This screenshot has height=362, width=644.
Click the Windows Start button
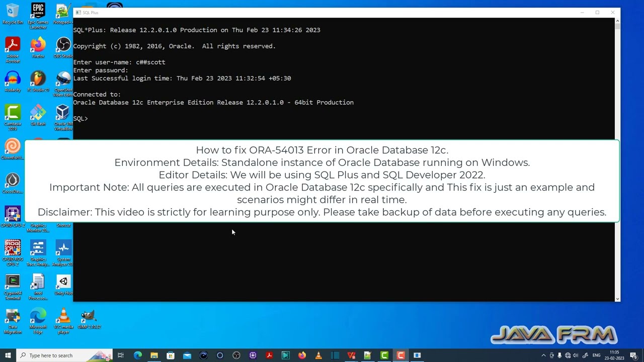pyautogui.click(x=8, y=355)
